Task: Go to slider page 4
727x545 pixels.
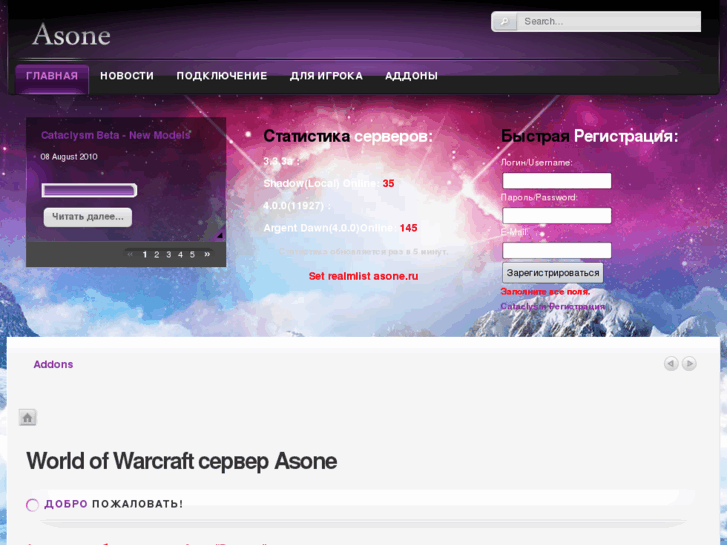Action: [x=180, y=255]
